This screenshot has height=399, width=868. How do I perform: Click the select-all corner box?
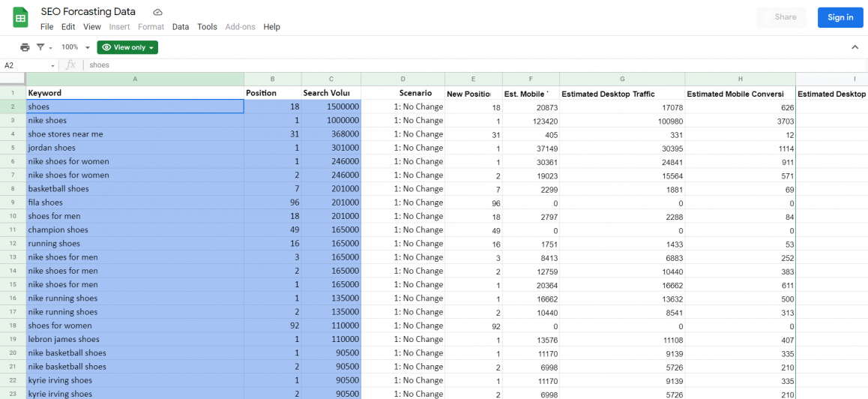13,79
